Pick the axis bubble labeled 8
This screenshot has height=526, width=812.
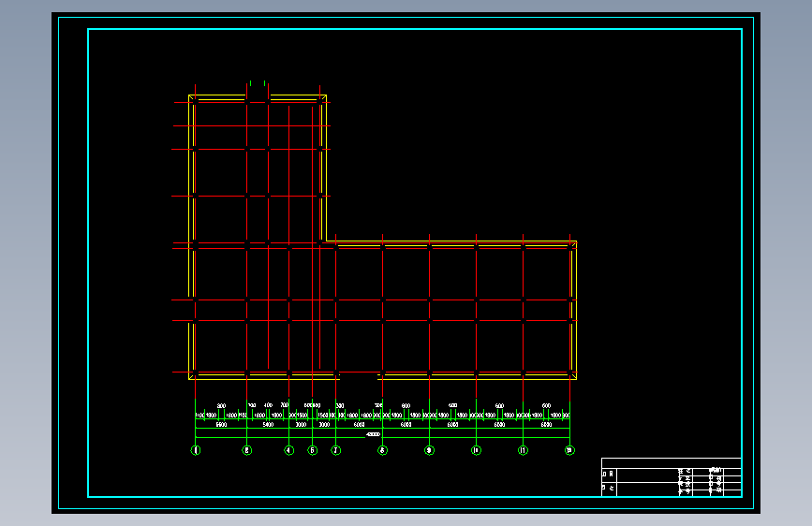click(x=383, y=450)
